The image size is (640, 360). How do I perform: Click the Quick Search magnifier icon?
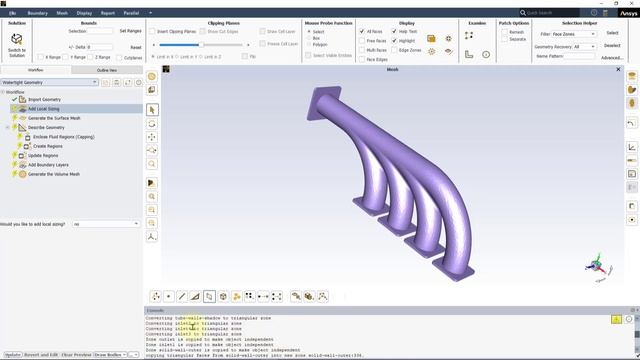pos(523,13)
